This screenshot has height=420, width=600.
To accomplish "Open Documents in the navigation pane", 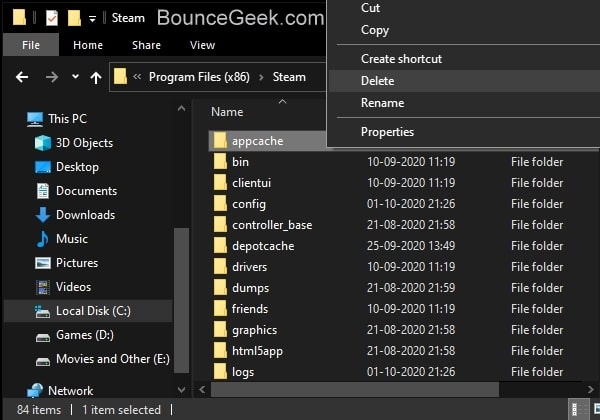I will (x=86, y=191).
